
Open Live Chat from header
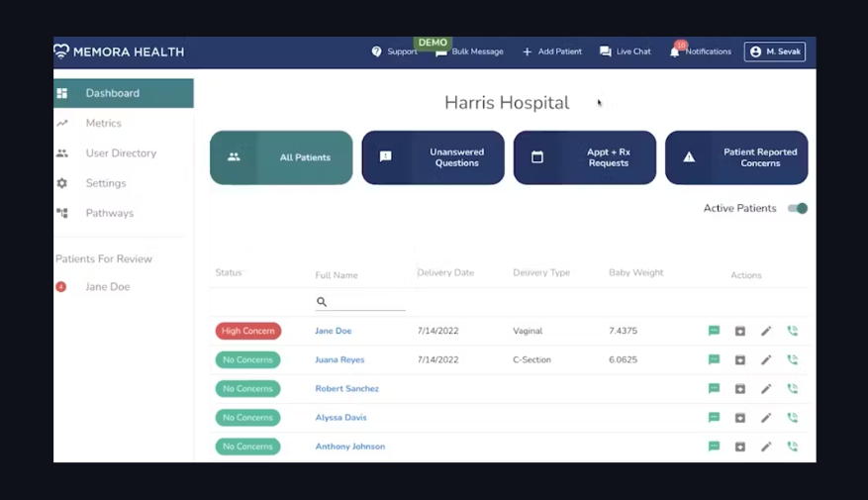(626, 51)
